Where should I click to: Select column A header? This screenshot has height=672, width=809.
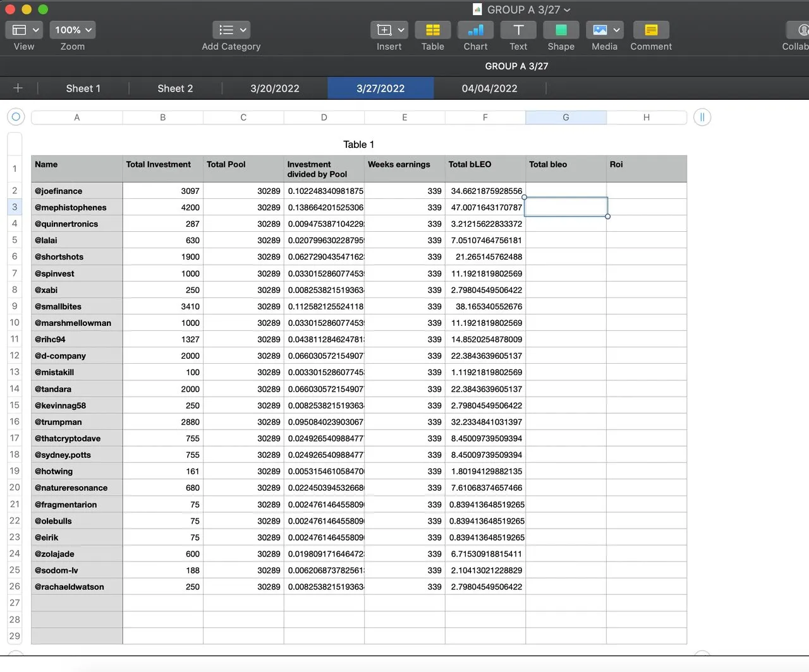[x=77, y=117]
